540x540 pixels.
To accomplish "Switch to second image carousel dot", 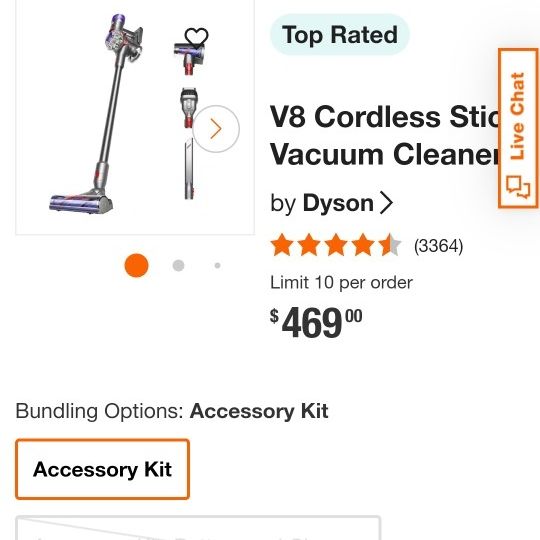I will click(178, 265).
